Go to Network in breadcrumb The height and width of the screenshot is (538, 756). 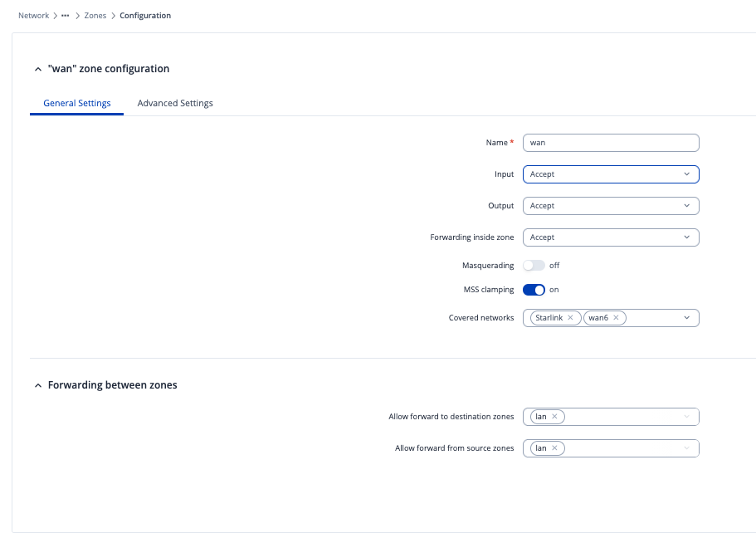point(34,16)
